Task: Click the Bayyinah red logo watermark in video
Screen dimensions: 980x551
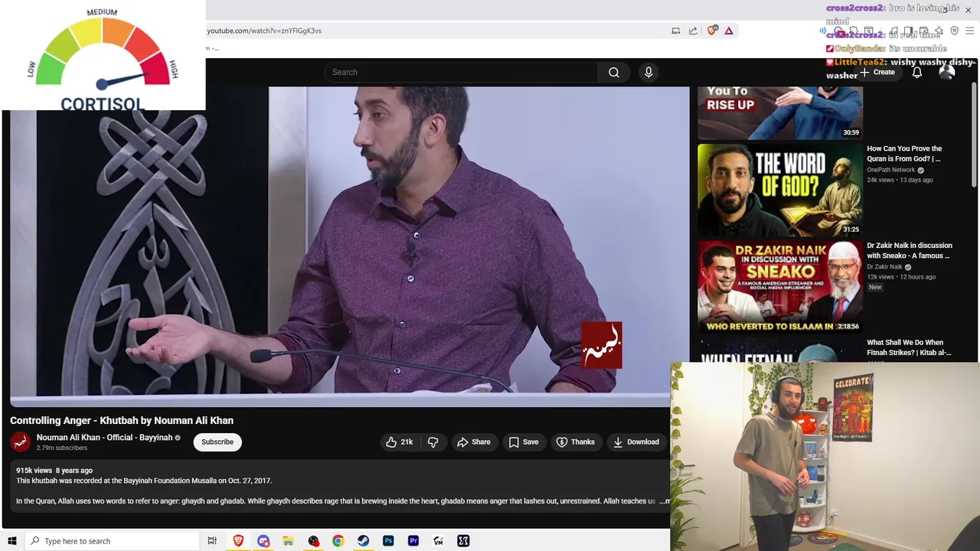Action: coord(601,345)
